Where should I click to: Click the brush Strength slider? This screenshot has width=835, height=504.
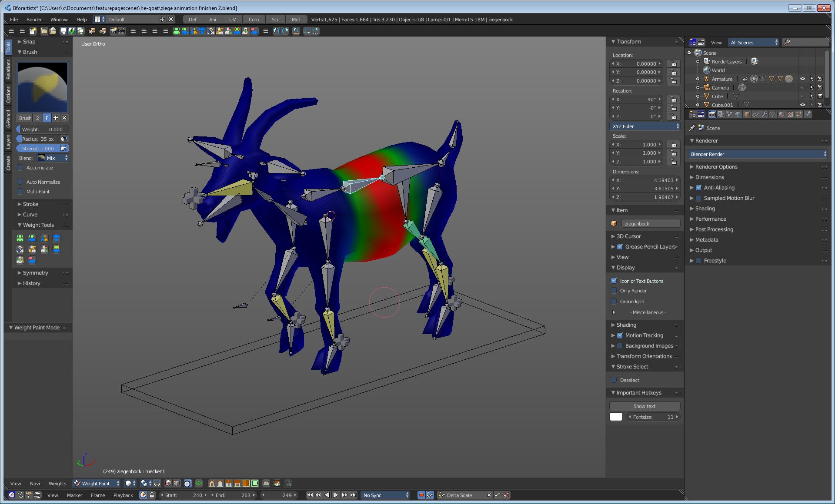point(38,149)
